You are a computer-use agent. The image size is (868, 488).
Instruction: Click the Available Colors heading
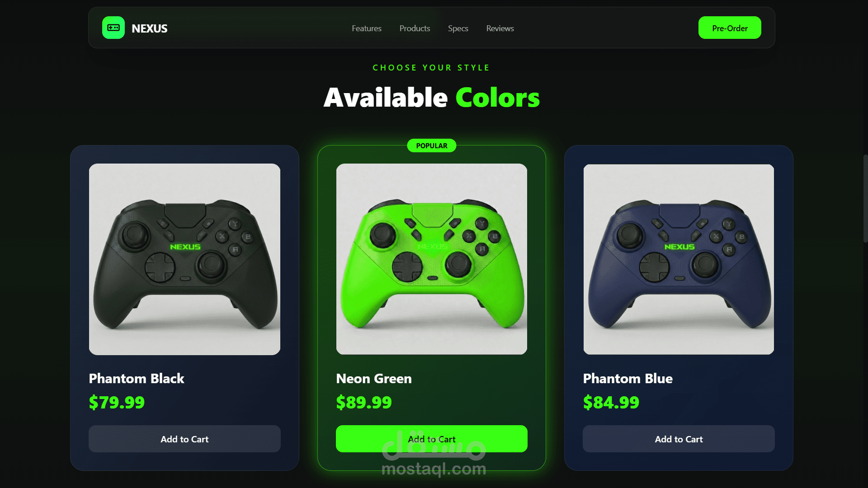(432, 97)
